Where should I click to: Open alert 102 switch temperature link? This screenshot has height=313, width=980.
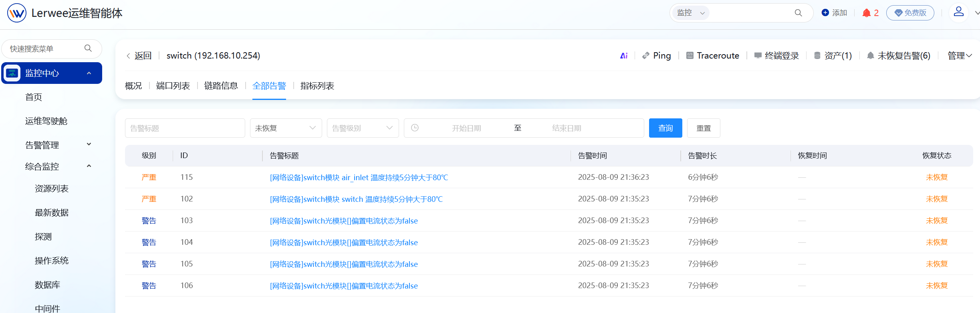click(x=356, y=199)
